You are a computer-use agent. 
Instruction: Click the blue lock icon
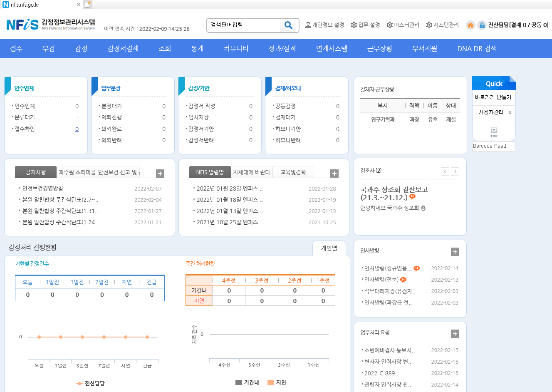tap(482, 25)
